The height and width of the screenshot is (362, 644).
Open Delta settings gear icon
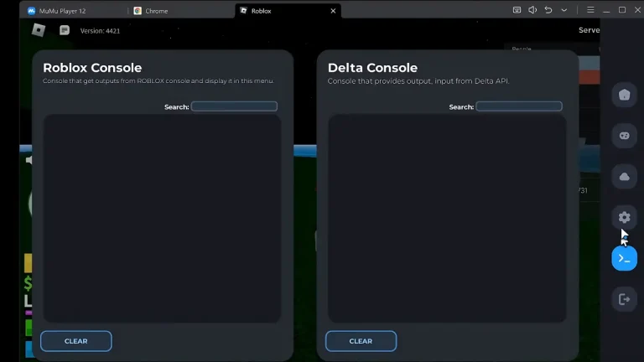coord(624,217)
